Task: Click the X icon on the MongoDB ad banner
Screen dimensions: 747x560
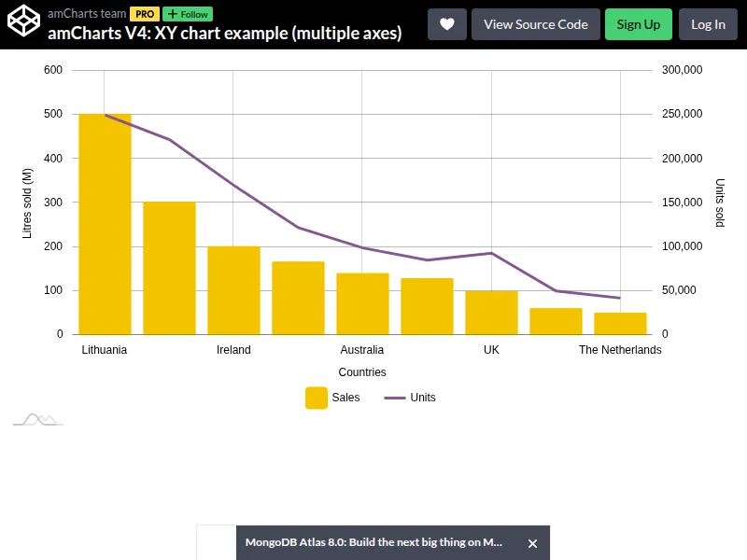Action: coord(533,542)
